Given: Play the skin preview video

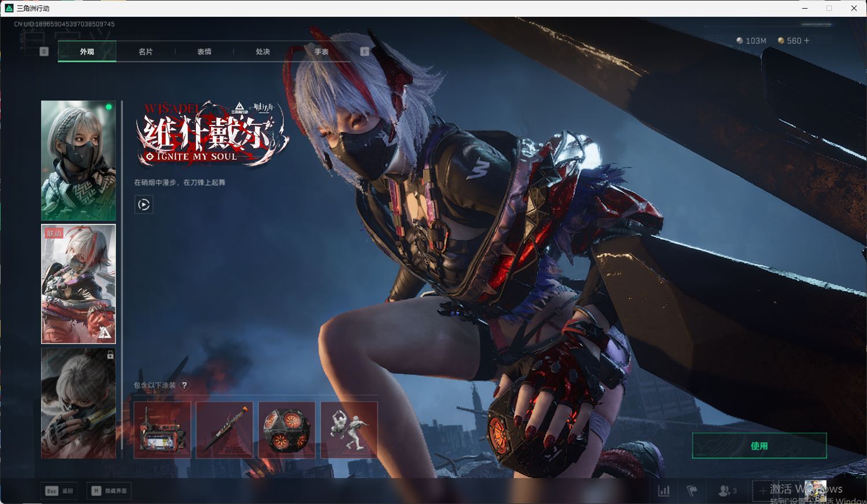Looking at the screenshot, I should click(x=144, y=205).
